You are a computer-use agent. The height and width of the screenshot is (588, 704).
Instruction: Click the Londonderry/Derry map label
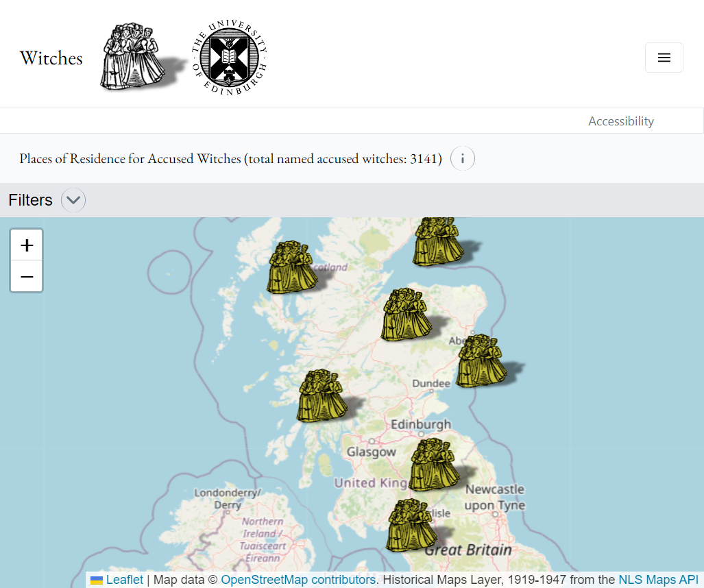click(x=227, y=499)
